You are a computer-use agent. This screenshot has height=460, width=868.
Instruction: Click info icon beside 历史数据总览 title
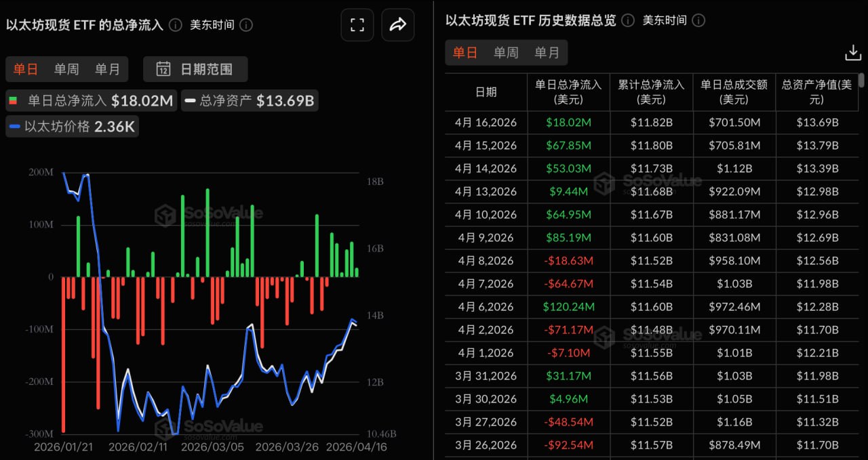[628, 20]
